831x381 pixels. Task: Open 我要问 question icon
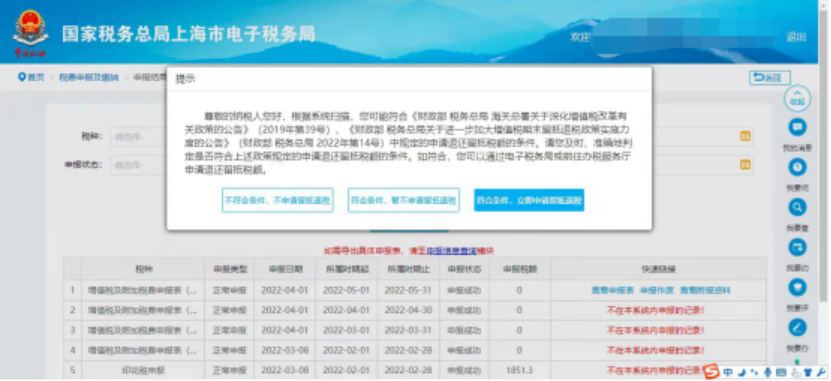(797, 167)
